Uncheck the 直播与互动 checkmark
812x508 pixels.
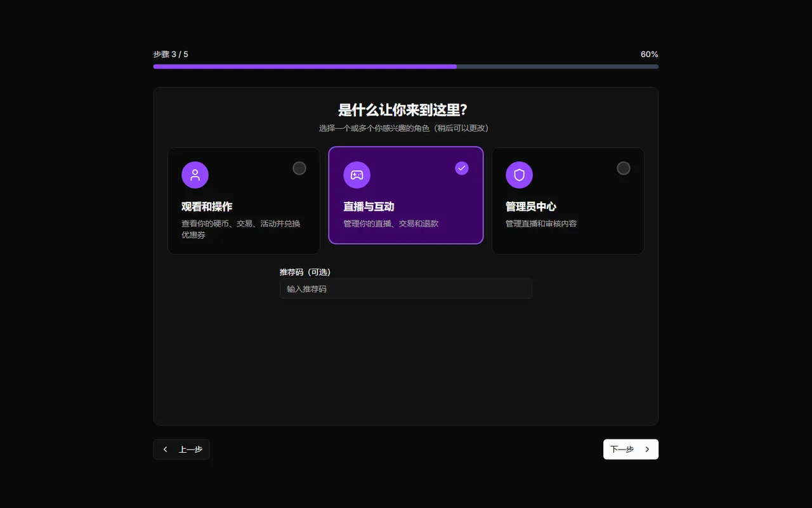[462, 168]
